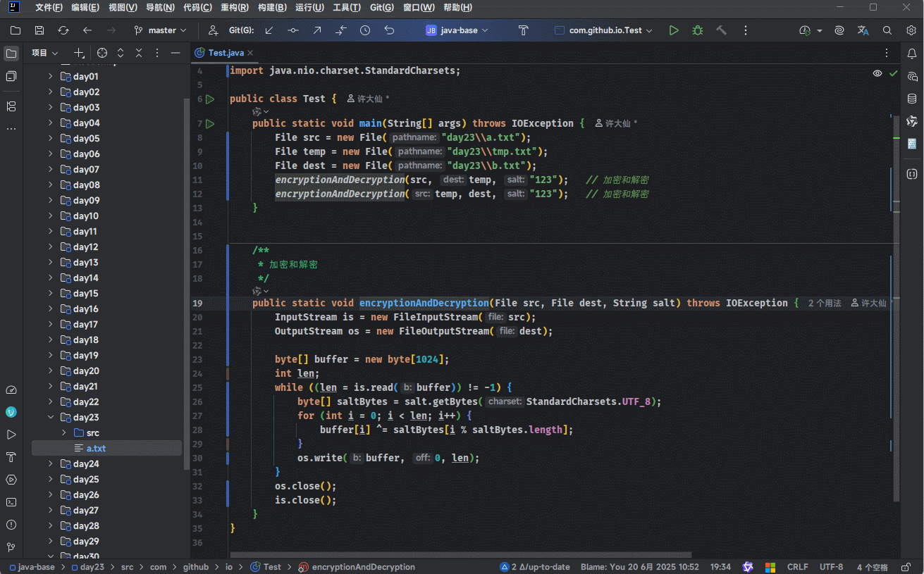Click the CRLF line separator button

point(797,567)
